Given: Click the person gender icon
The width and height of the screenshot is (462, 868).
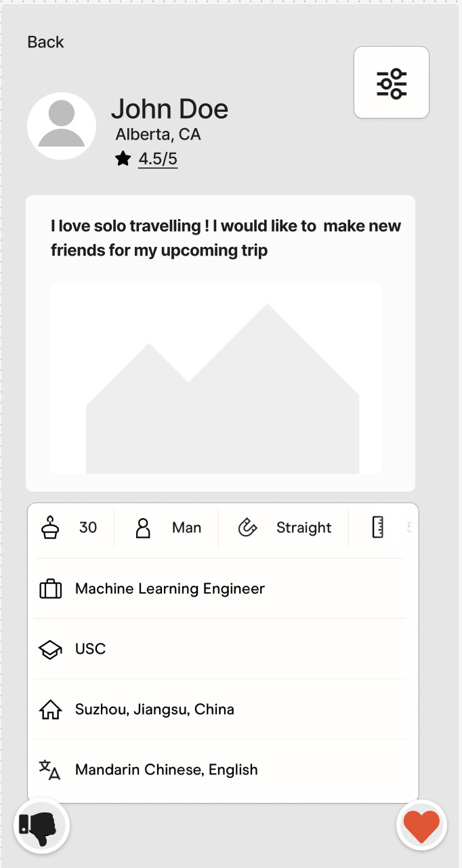Looking at the screenshot, I should click(143, 528).
